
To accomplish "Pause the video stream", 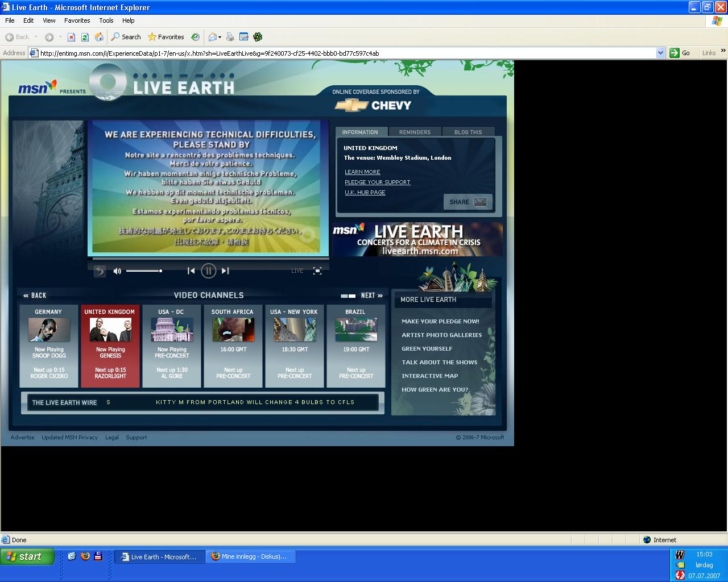I will [x=209, y=271].
